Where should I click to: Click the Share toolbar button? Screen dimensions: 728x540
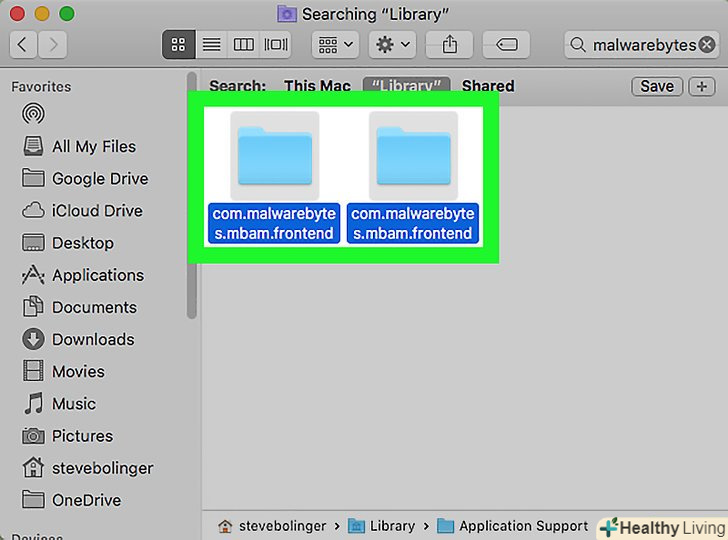[x=449, y=45]
